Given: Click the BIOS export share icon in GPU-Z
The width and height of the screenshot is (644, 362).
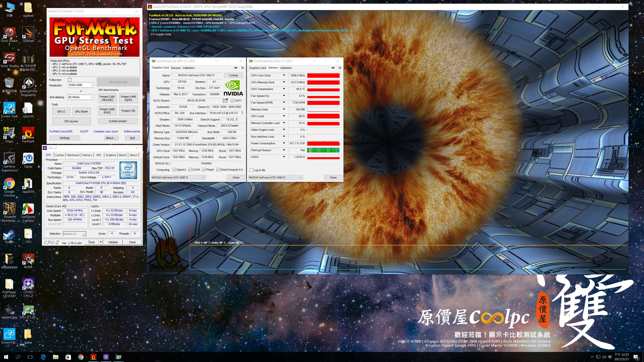Looking at the screenshot, I should click(x=226, y=100).
